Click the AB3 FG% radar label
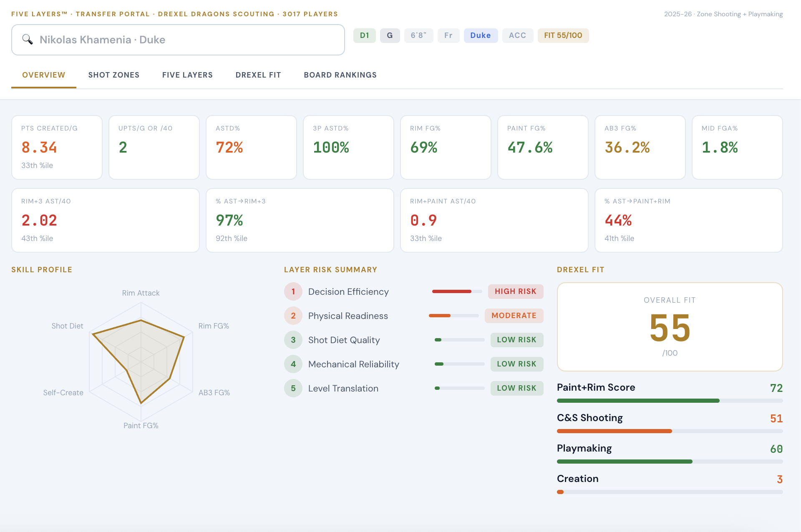 tap(214, 393)
